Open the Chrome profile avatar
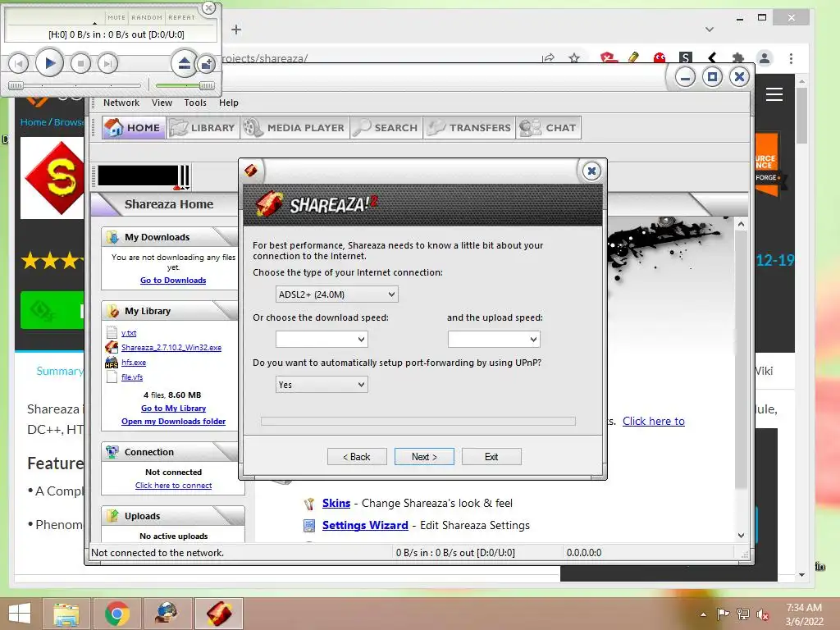This screenshot has height=630, width=840. tap(765, 58)
